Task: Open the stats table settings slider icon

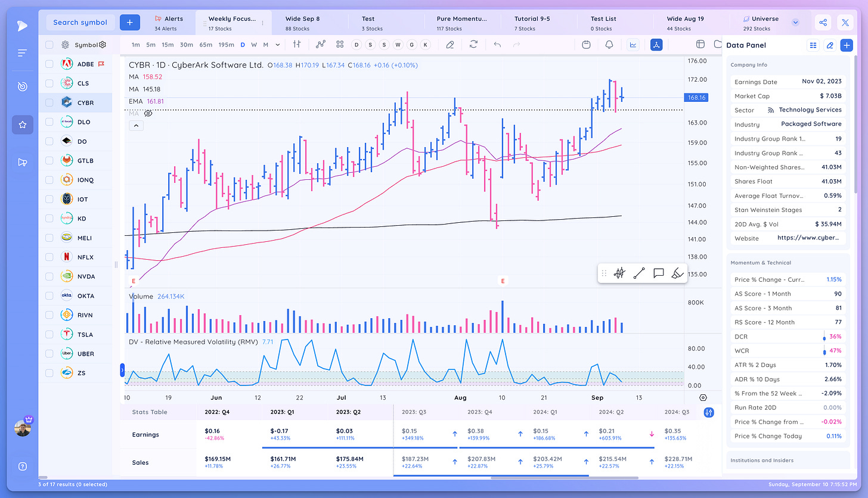Action: click(x=709, y=412)
